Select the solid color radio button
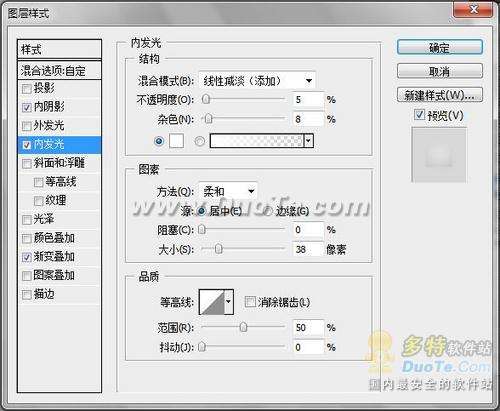The image size is (500, 411). point(159,141)
